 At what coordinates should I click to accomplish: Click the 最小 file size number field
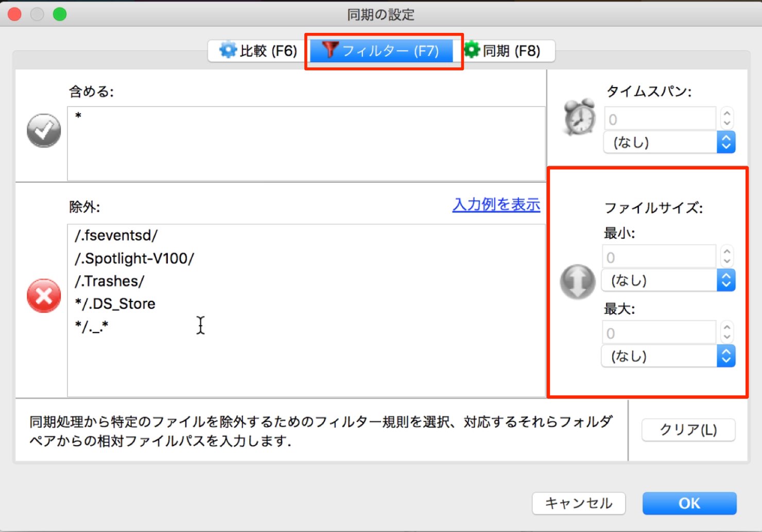[x=659, y=257]
